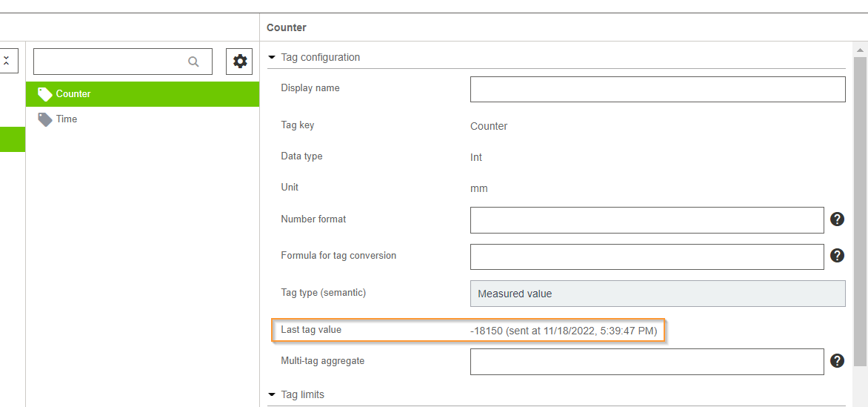This screenshot has width=868, height=407.
Task: Click the green selected item in left strip
Action: point(12,139)
